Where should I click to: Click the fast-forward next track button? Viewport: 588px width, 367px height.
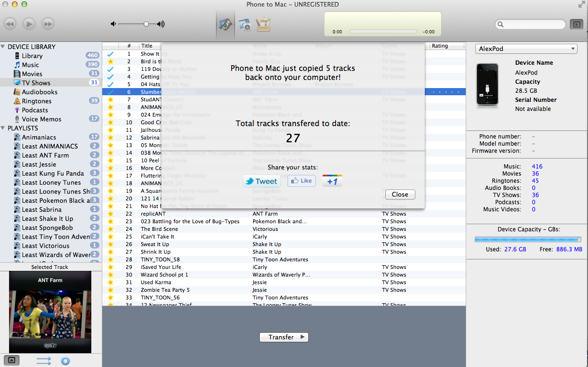[x=48, y=24]
